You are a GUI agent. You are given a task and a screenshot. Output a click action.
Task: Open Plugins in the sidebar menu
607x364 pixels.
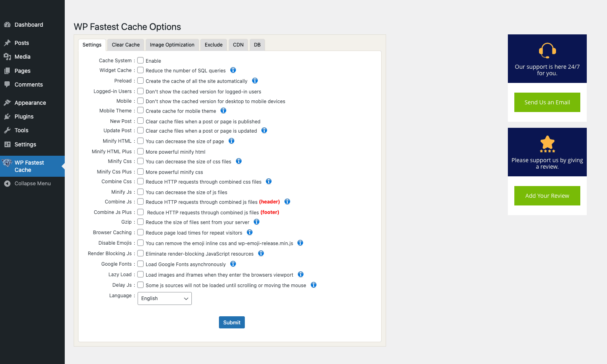[x=32, y=116]
